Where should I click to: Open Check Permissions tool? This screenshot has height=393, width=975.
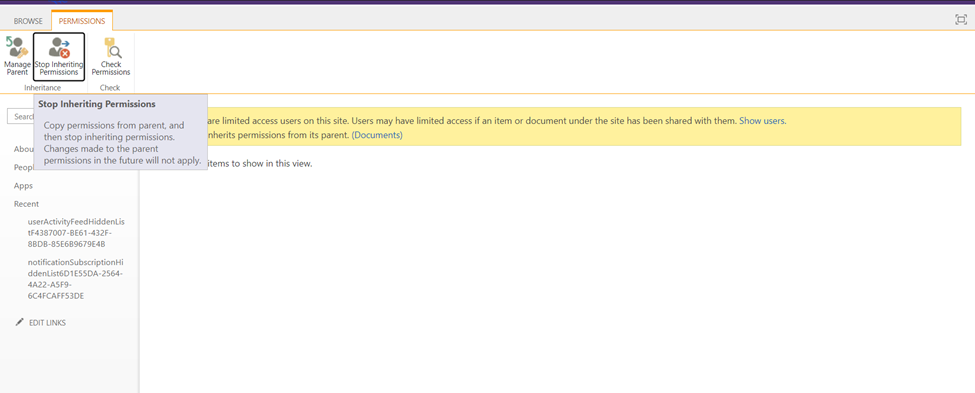pyautogui.click(x=111, y=56)
